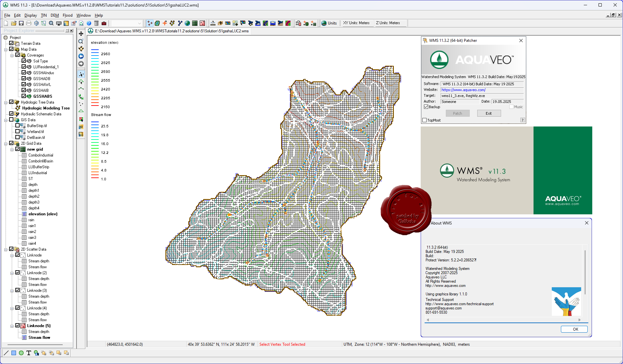Switch to Terrain Data module icon

coord(150,23)
